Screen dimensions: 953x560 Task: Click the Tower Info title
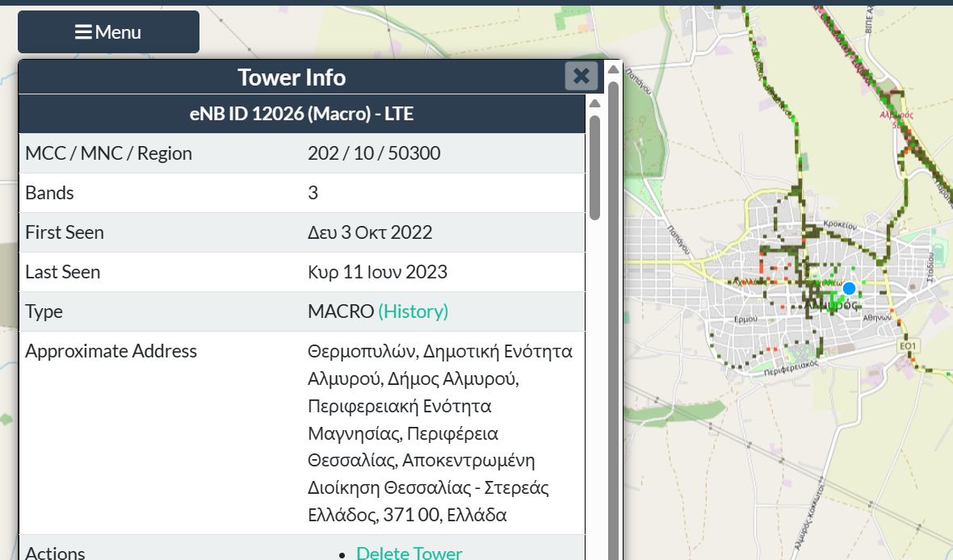[x=292, y=77]
